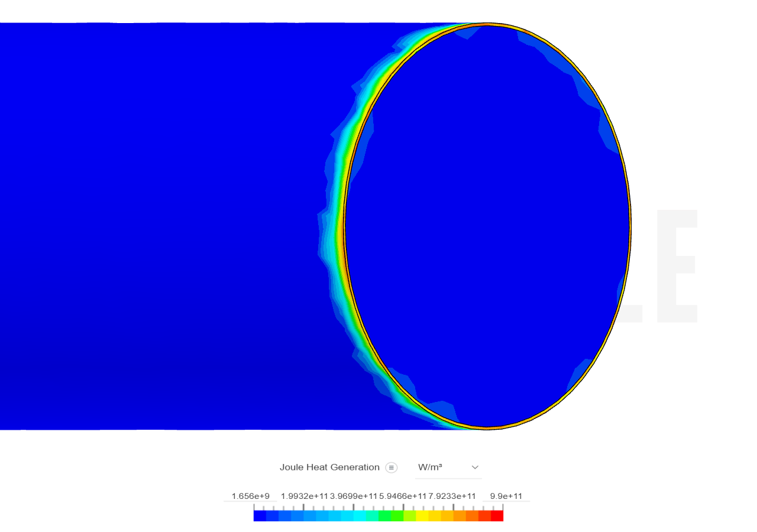Click the 7.9233e+11 legend tick value
757x532 pixels.
pyautogui.click(x=452, y=496)
